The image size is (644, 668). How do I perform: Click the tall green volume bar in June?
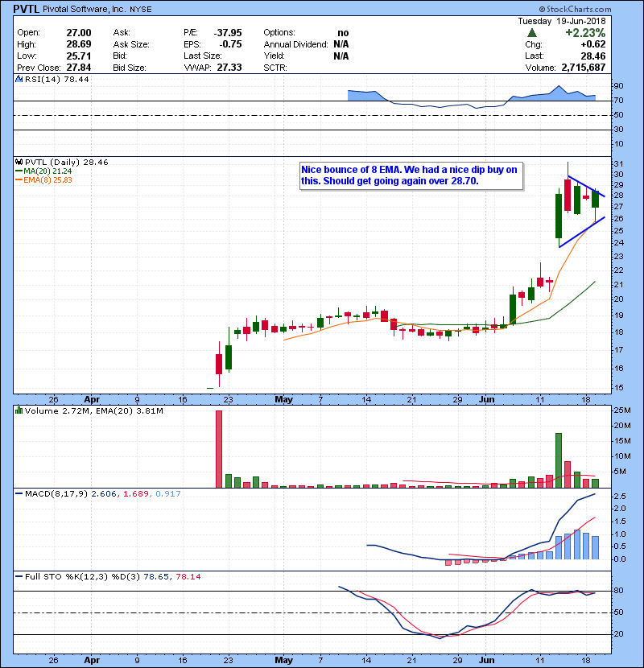[559, 460]
